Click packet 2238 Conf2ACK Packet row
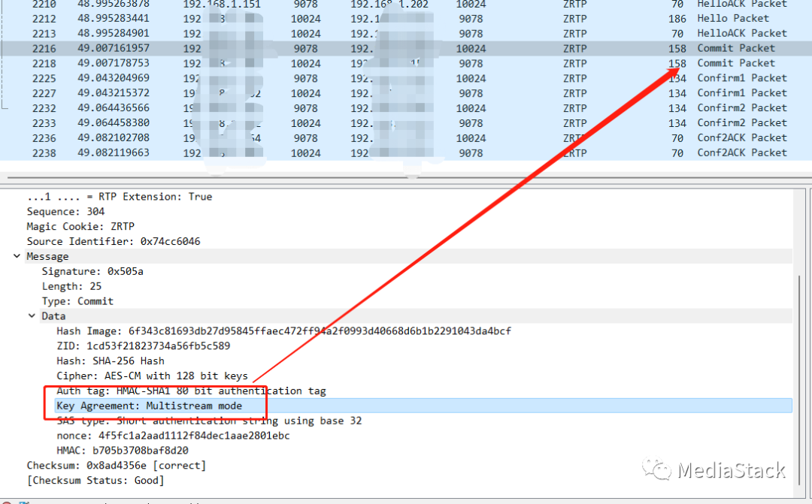This screenshot has height=504, width=812. point(406,152)
